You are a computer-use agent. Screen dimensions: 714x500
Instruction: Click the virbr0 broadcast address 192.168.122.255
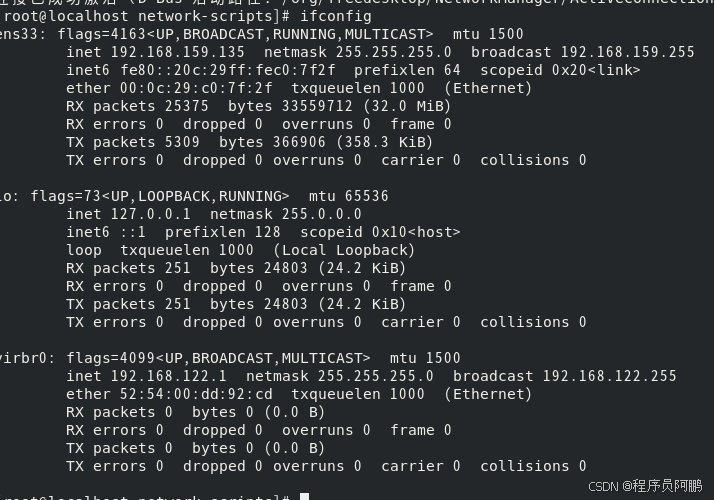click(x=609, y=376)
